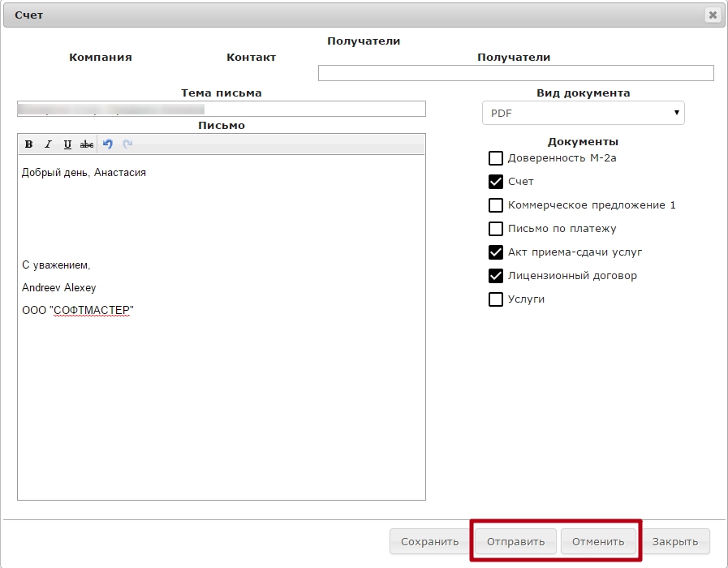The image size is (728, 568).
Task: Uncheck the Счет document checkbox
Action: click(x=496, y=182)
